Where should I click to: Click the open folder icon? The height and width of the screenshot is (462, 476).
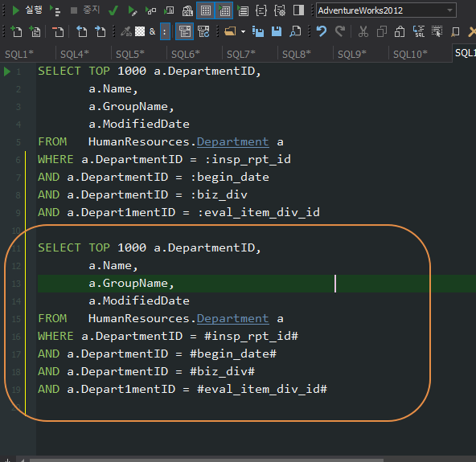(x=230, y=31)
